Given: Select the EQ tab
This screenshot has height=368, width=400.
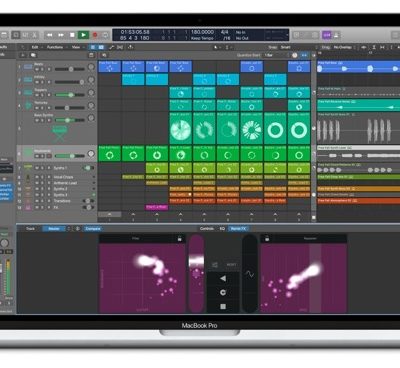Looking at the screenshot, I should coord(222,229).
